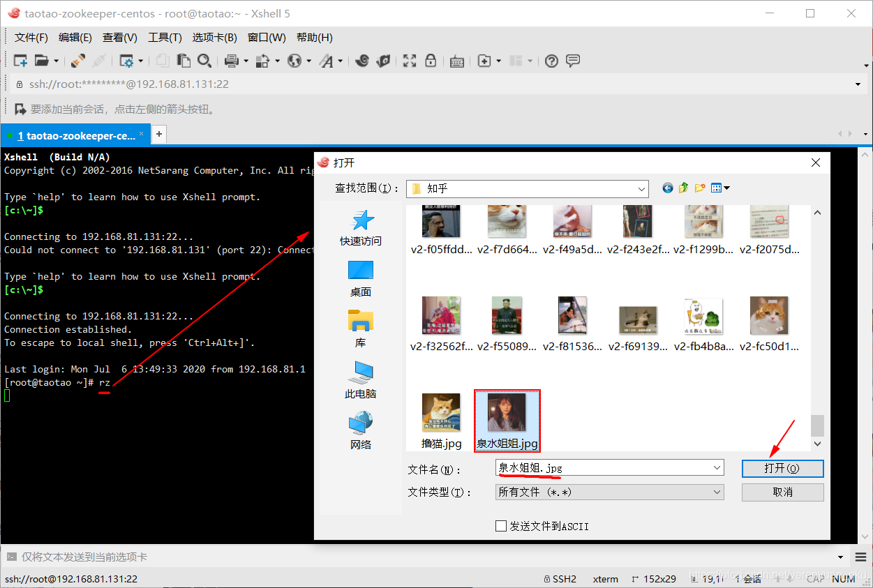
Task: Expand the 文件类型 dropdown
Action: pyautogui.click(x=717, y=492)
